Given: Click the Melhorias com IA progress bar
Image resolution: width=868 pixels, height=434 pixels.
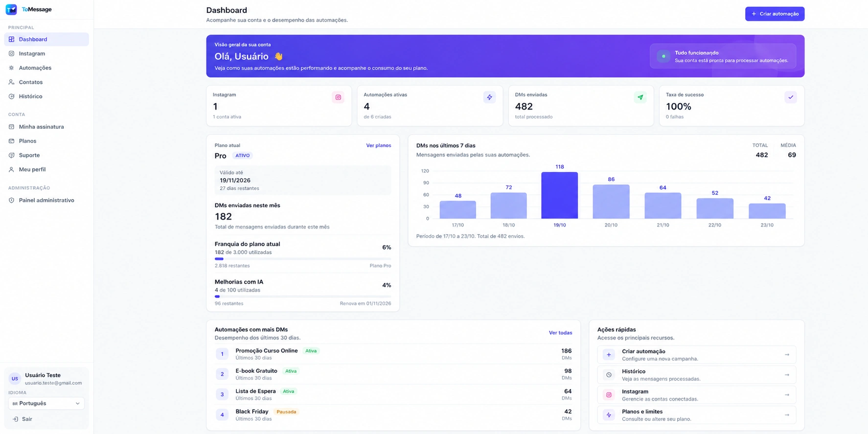Looking at the screenshot, I should [303, 297].
